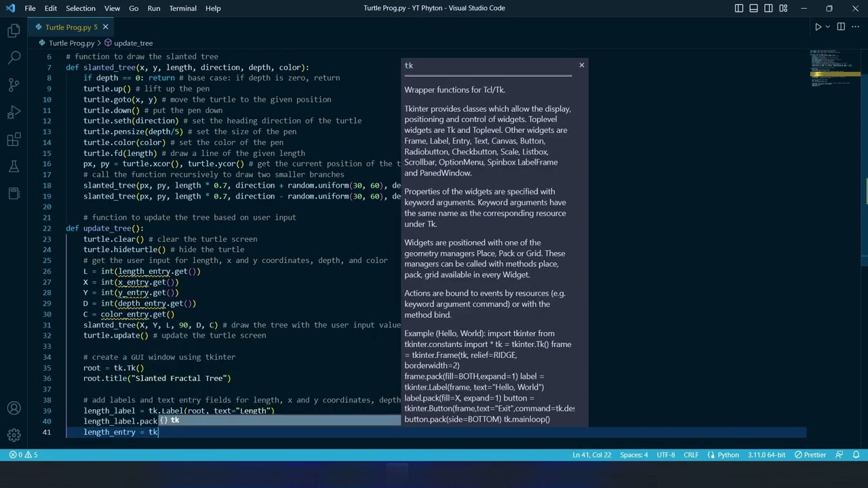The width and height of the screenshot is (868, 488).
Task: Click errors and warnings count in status bar
Action: click(x=24, y=455)
